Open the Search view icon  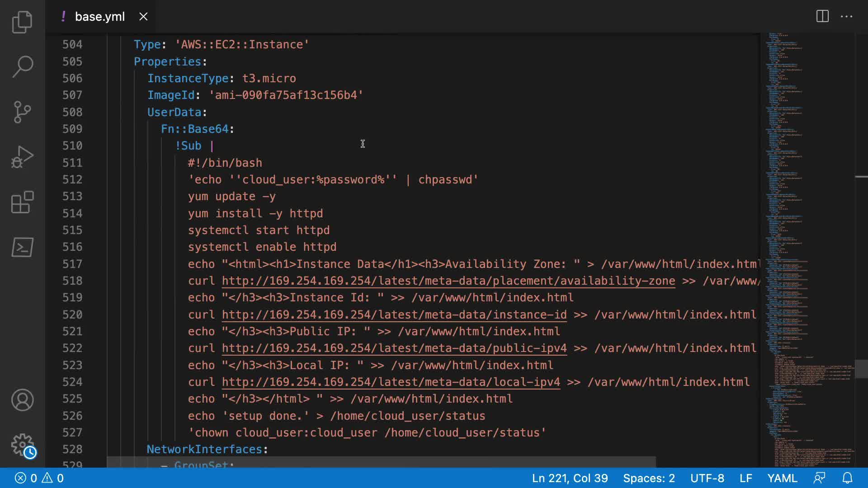(22, 66)
